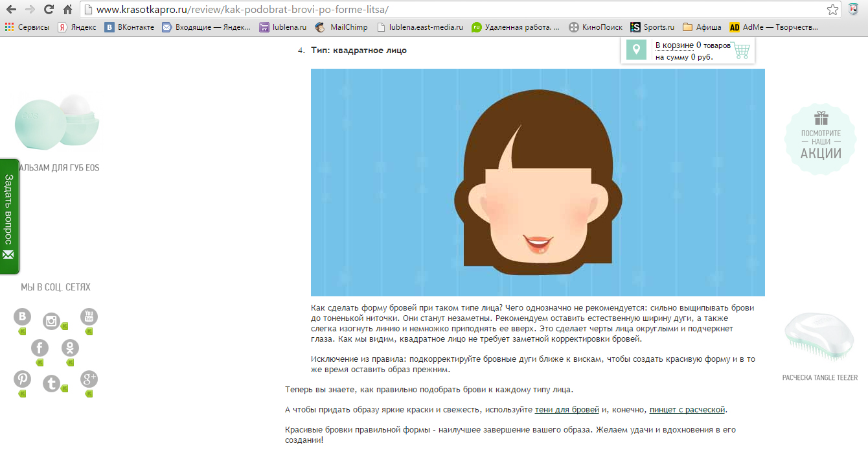Click the address bar URL field
868x450 pixels.
[x=453, y=10]
